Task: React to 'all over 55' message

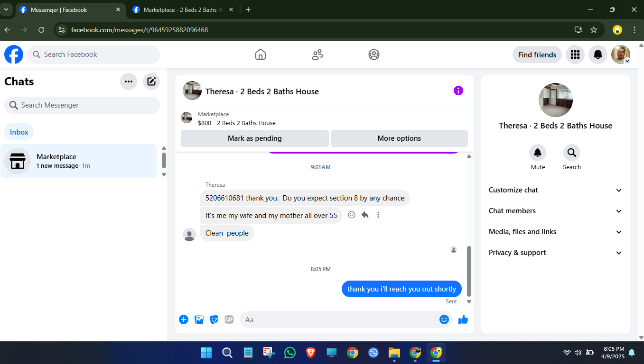Action: click(x=352, y=215)
